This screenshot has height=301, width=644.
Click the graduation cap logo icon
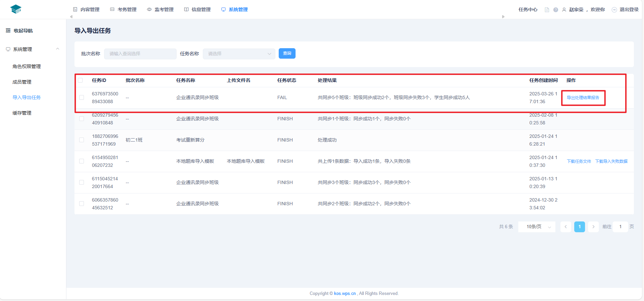point(16,9)
